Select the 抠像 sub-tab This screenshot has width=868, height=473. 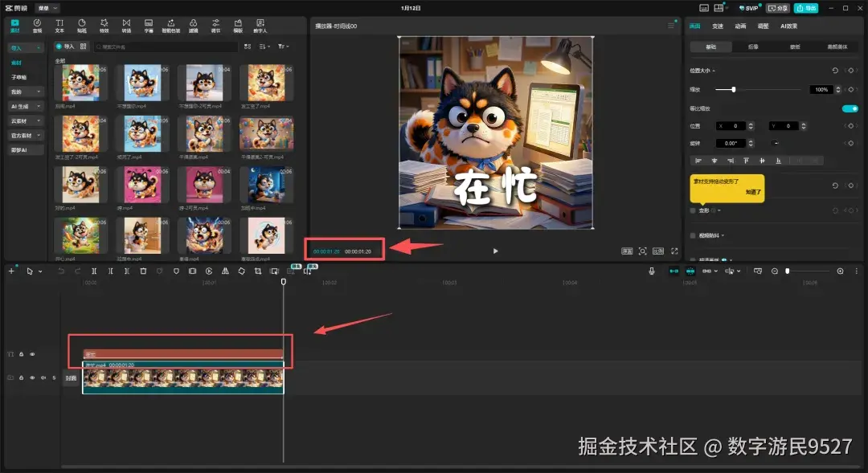click(x=753, y=47)
